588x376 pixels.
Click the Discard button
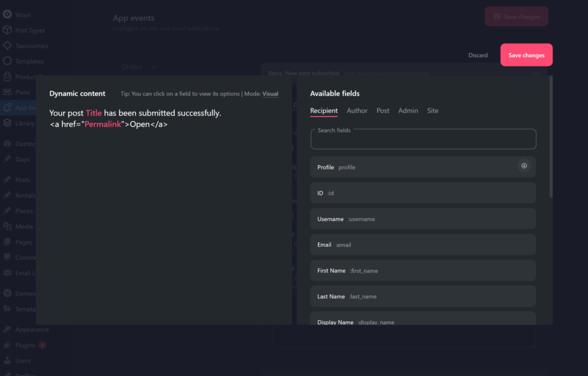(478, 56)
